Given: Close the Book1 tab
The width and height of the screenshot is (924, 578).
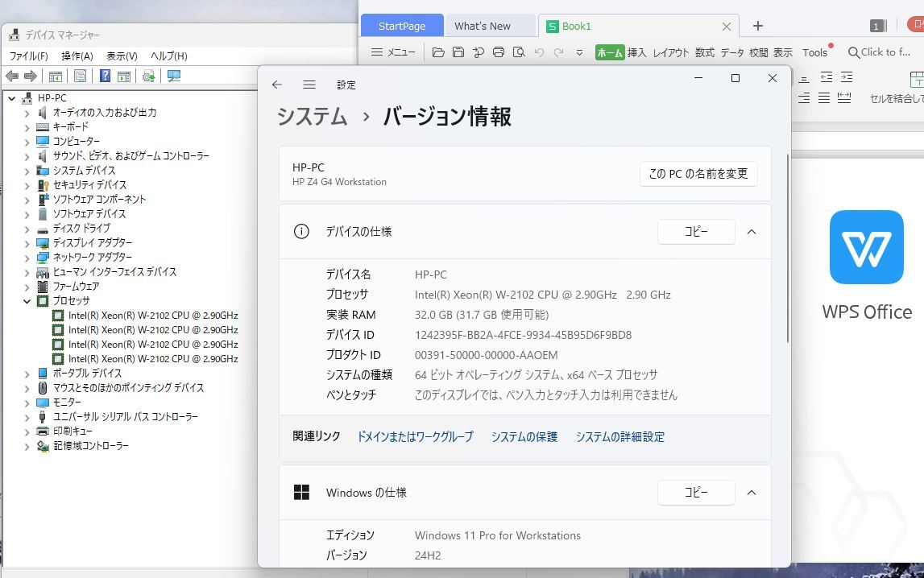Looking at the screenshot, I should tap(727, 27).
